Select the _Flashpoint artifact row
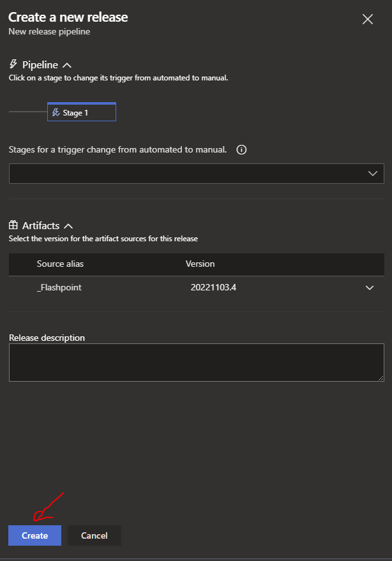 point(197,288)
